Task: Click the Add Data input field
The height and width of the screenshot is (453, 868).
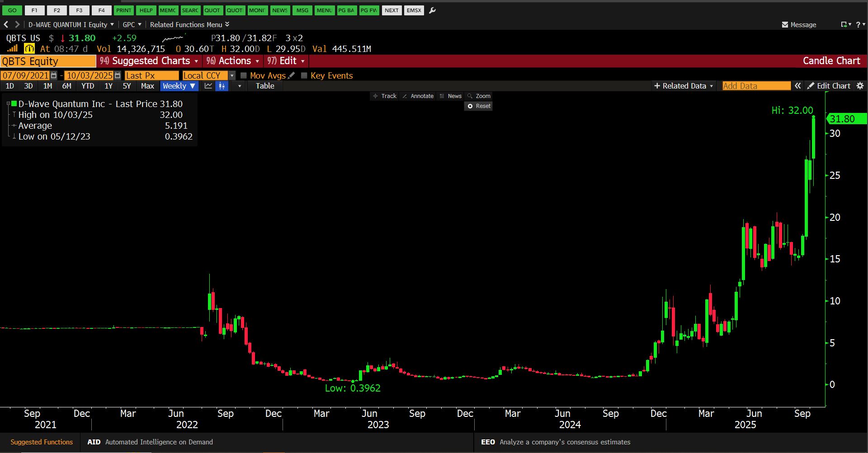Action: [756, 86]
